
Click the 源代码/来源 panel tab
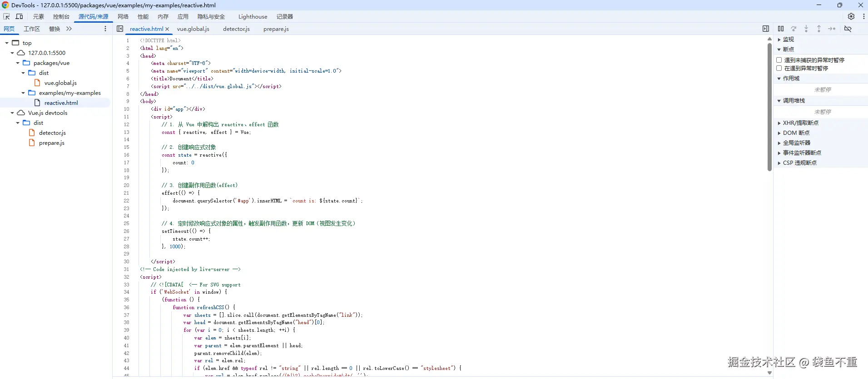[94, 16]
